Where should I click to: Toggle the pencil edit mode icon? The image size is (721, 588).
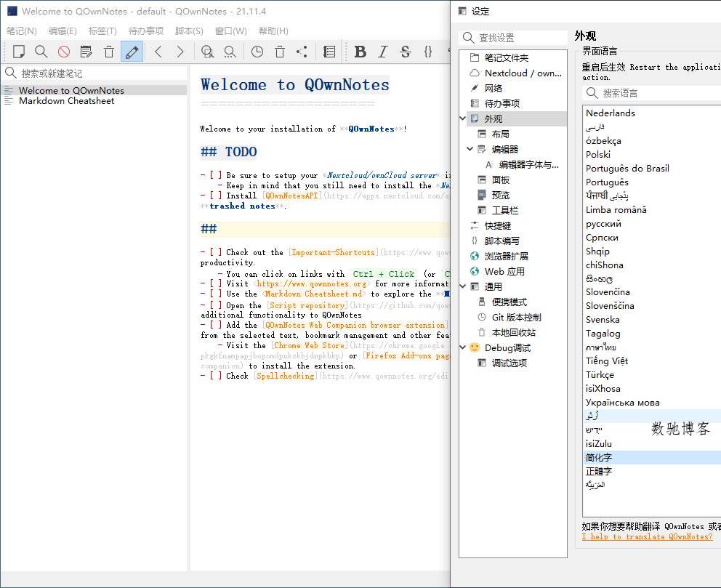tap(132, 52)
